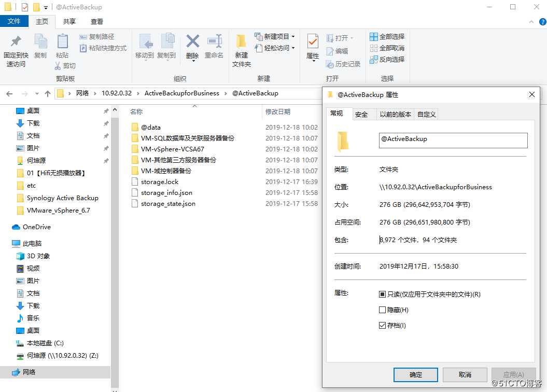Switch to View (查看) ribbon tab
This screenshot has height=392, width=547.
(96, 22)
